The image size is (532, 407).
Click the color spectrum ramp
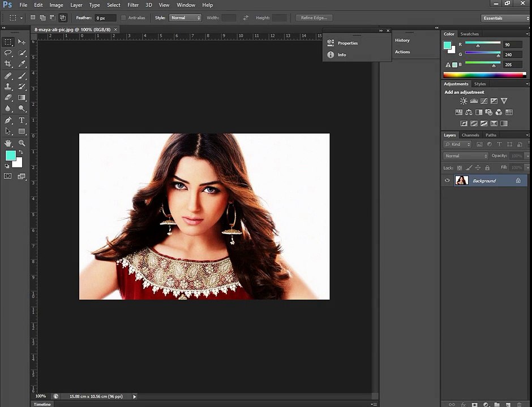coord(484,75)
